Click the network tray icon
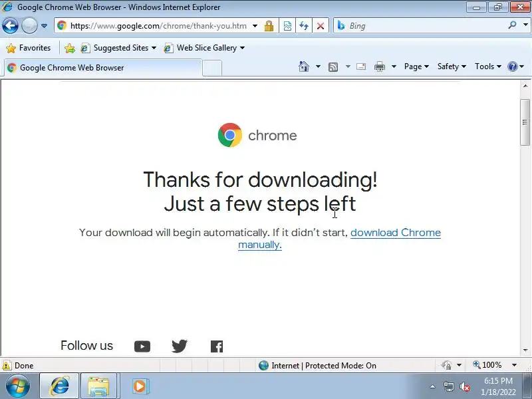This screenshot has width=532, height=399. click(x=448, y=386)
